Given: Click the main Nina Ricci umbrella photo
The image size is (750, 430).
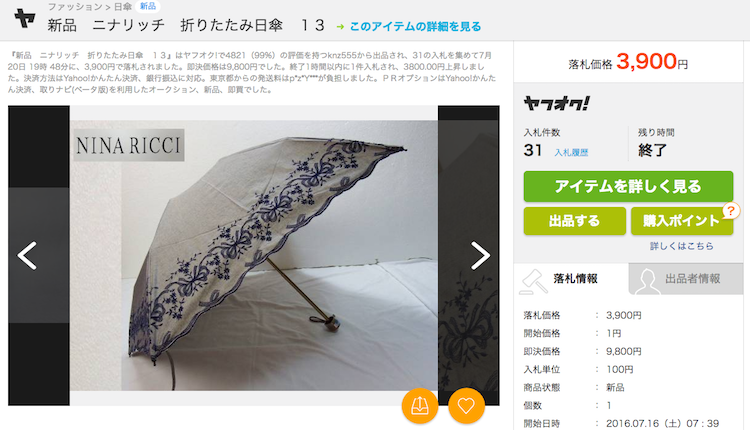Looking at the screenshot, I should [x=254, y=255].
